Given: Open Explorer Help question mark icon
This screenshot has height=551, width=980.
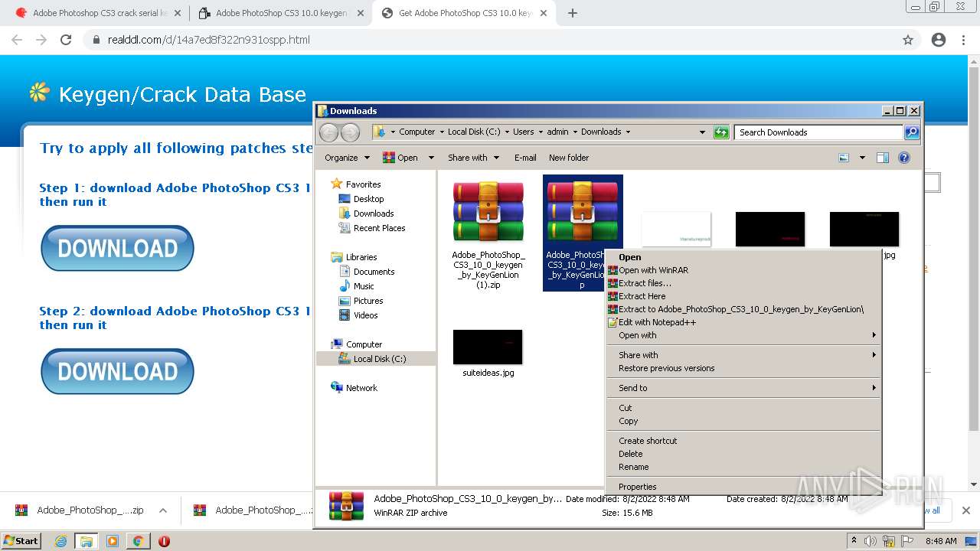Looking at the screenshot, I should (x=904, y=158).
